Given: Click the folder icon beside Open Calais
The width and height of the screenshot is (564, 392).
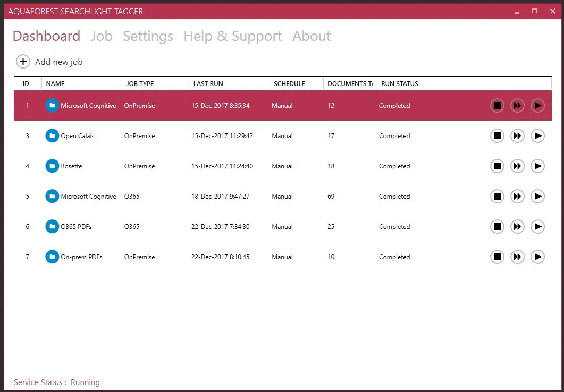Looking at the screenshot, I should 52,136.
